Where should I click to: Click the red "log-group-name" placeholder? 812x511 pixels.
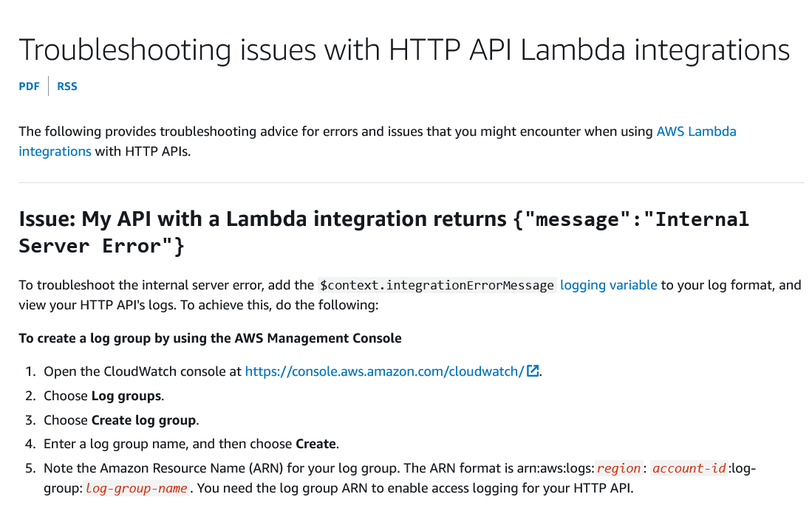[136, 488]
